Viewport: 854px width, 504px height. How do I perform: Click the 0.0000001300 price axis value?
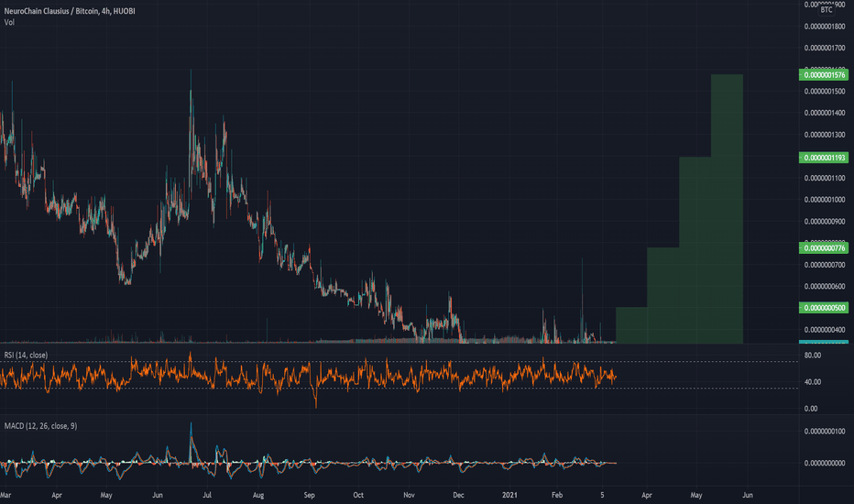825,135
